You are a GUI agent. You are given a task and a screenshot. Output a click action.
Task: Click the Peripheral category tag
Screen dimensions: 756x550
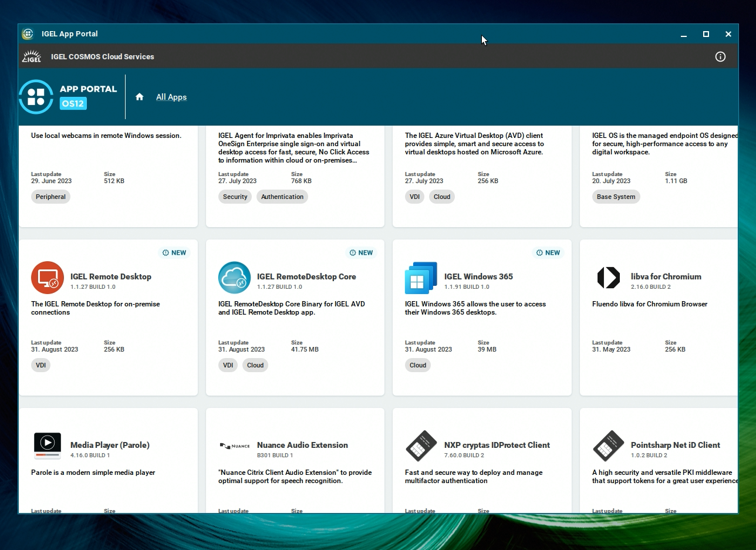[50, 197]
